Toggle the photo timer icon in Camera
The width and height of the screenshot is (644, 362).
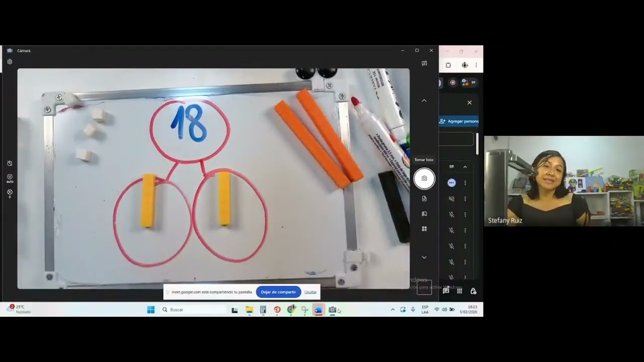pyautogui.click(x=10, y=163)
